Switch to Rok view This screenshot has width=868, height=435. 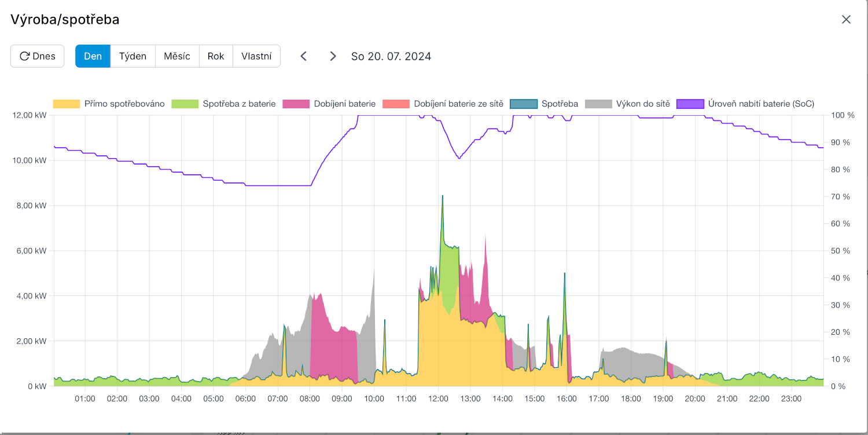[x=216, y=56]
